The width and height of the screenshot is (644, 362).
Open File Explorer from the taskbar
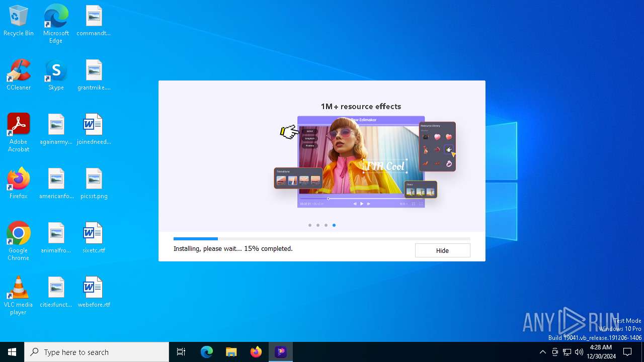(x=231, y=352)
